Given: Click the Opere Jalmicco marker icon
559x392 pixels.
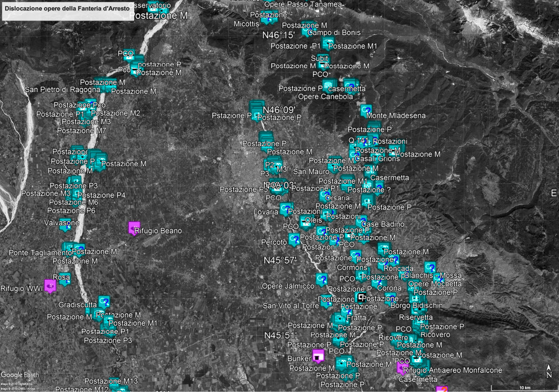Looking at the screenshot, I should tap(322, 279).
